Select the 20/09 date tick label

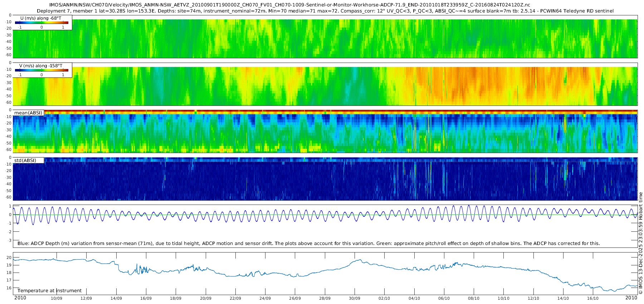click(x=205, y=298)
